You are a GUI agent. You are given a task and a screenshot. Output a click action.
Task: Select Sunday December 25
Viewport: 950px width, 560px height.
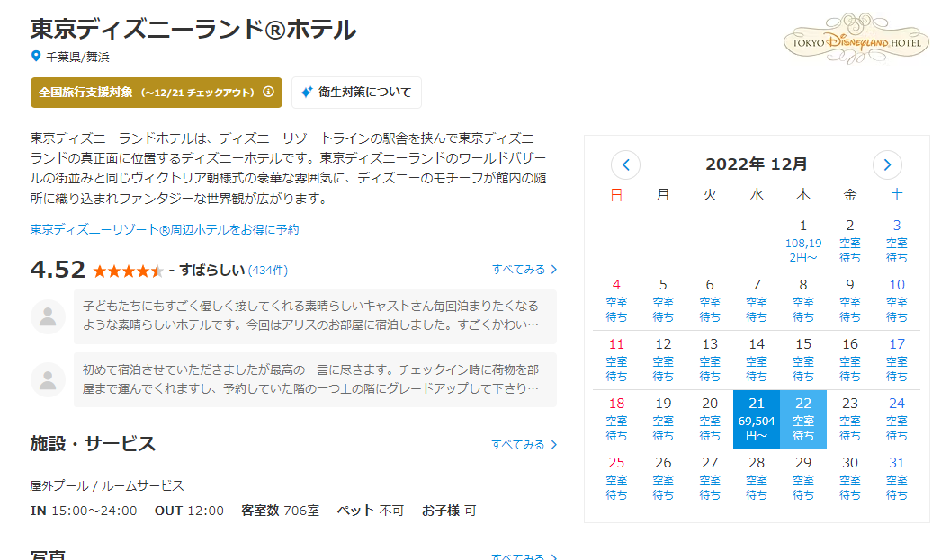click(616, 478)
